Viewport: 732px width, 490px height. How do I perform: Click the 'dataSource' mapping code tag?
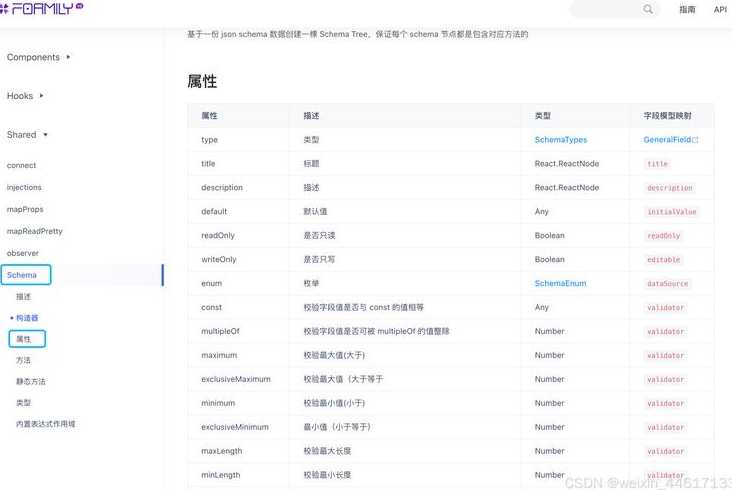coord(668,284)
